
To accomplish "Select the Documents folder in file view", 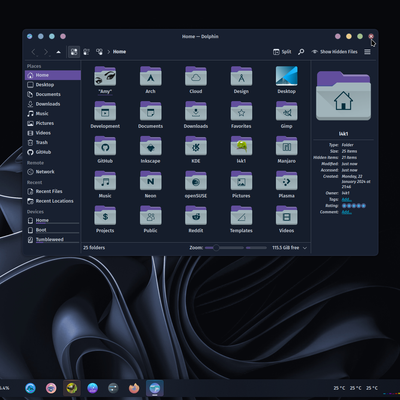I will (150, 115).
